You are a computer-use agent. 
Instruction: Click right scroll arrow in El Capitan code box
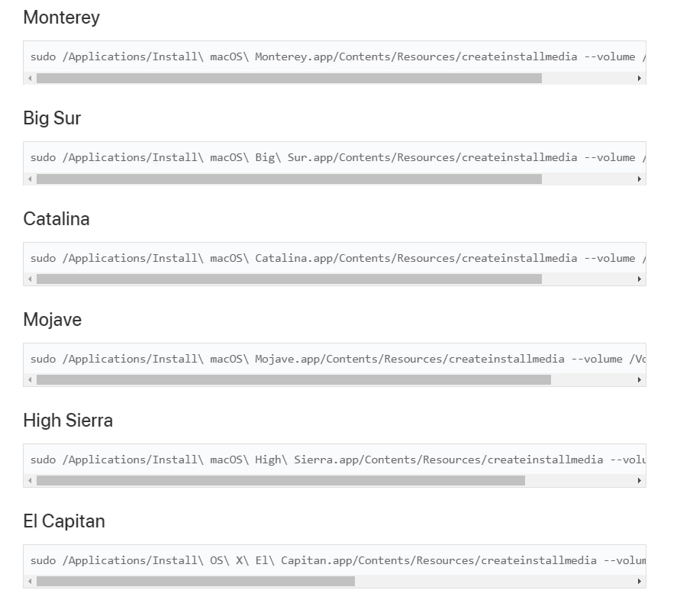[x=639, y=582]
